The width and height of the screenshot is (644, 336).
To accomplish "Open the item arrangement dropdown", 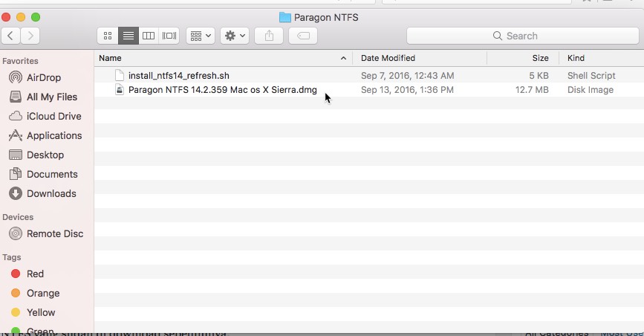I will [201, 36].
